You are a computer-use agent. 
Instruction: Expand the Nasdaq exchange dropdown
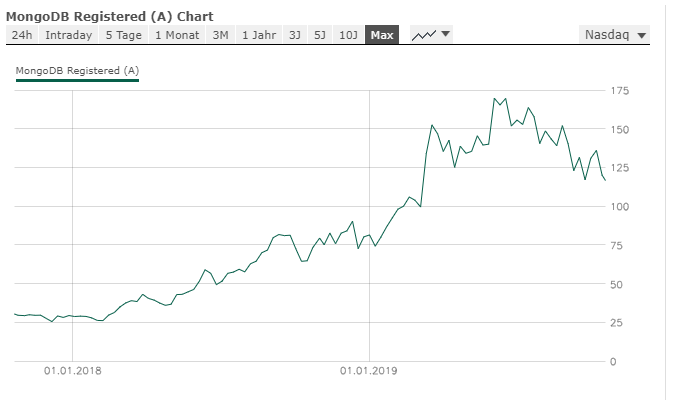[x=641, y=35]
